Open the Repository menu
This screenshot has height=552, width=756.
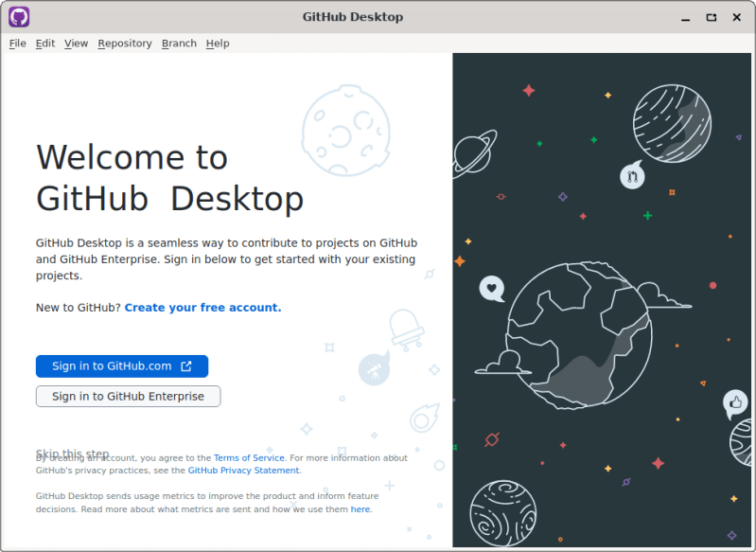tap(125, 44)
